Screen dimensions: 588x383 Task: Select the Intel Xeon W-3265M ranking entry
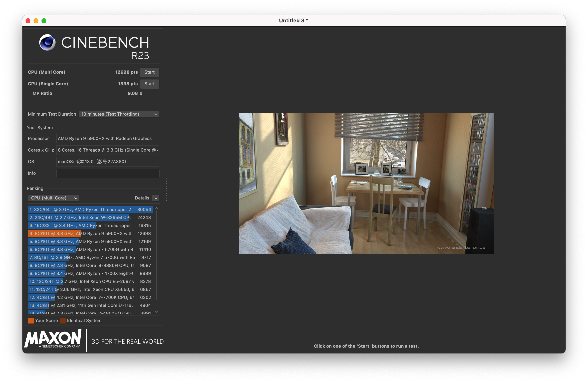pyautogui.click(x=90, y=217)
